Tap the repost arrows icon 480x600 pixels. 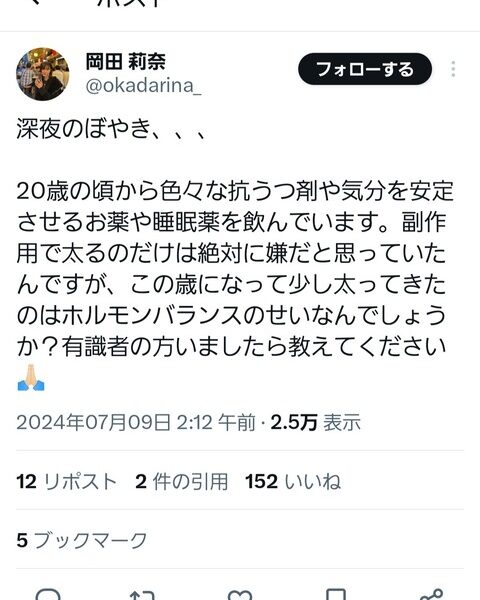coord(142,595)
